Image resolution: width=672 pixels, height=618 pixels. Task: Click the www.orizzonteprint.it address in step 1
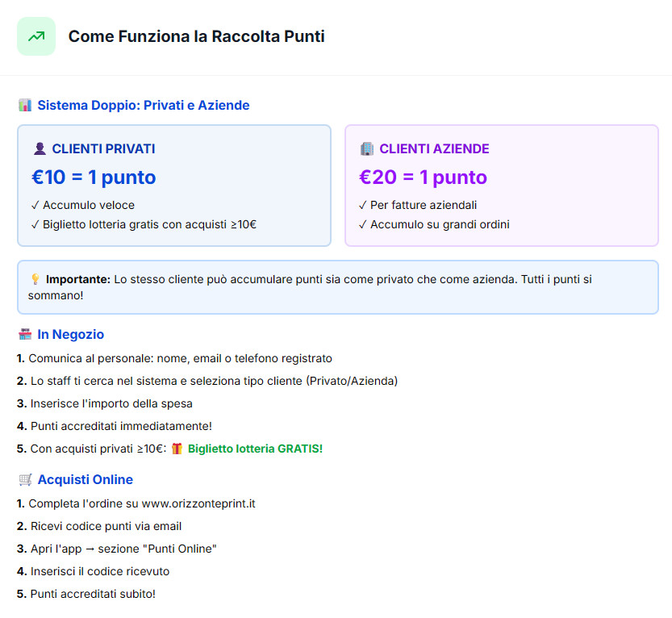[198, 503]
